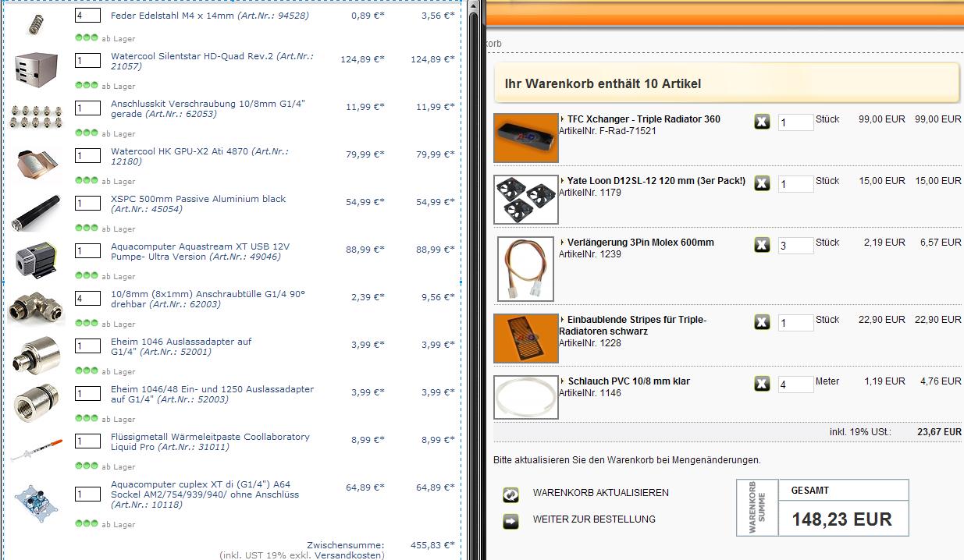The width and height of the screenshot is (964, 560).
Task: Open Eheim 1046/48 Ein- und 1250 link
Action: click(212, 394)
